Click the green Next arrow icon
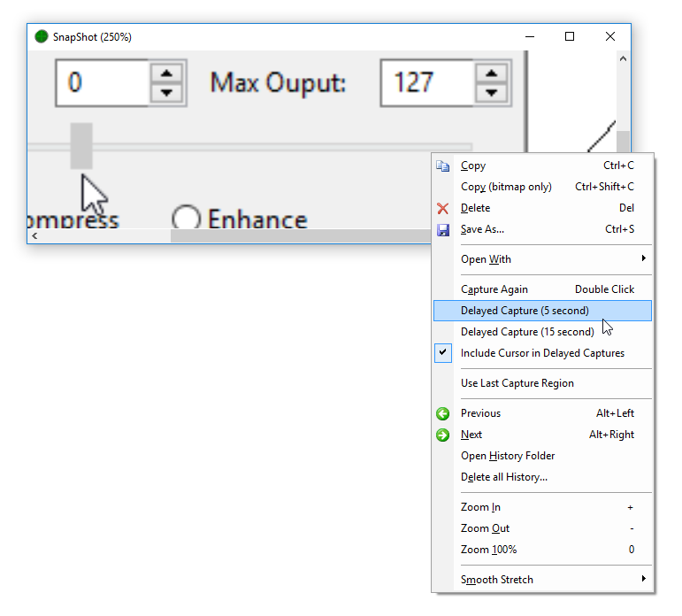682x616 pixels. [443, 435]
